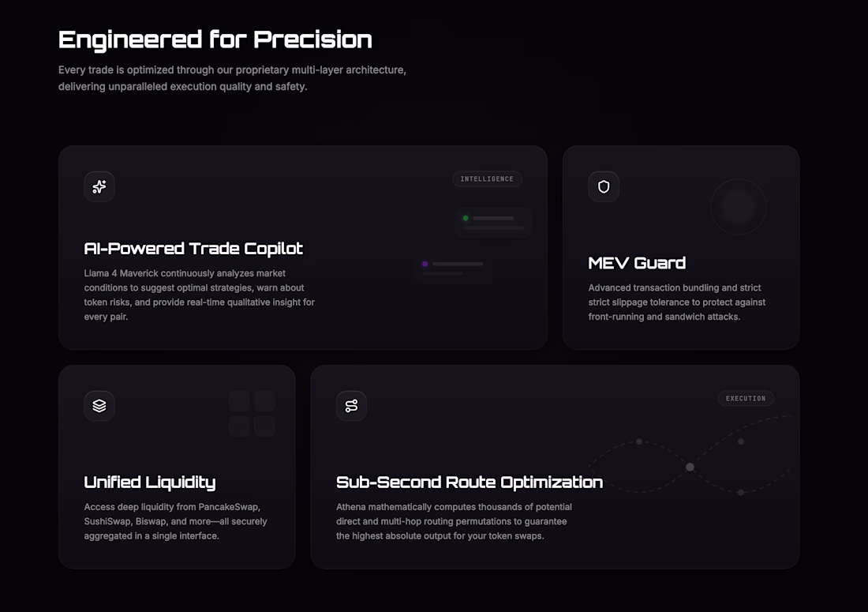Click the Athena routing description paragraph
Image resolution: width=868 pixels, height=612 pixels.
(x=454, y=521)
